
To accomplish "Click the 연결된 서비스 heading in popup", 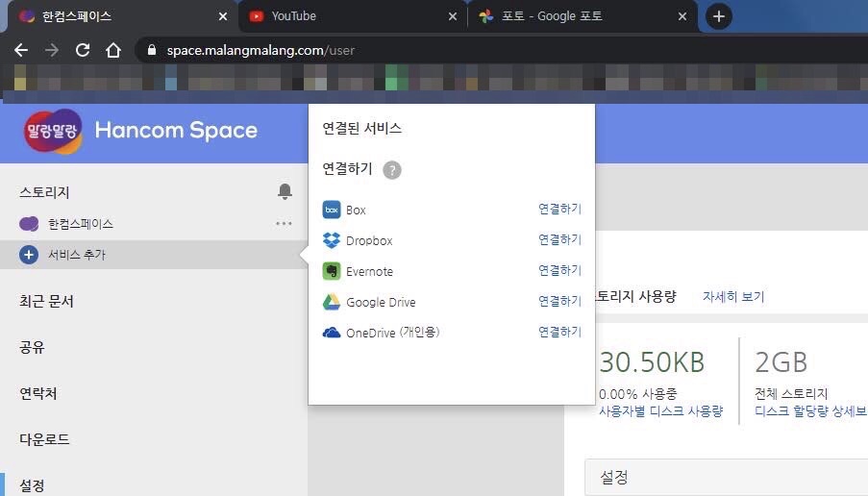I will click(x=362, y=129).
